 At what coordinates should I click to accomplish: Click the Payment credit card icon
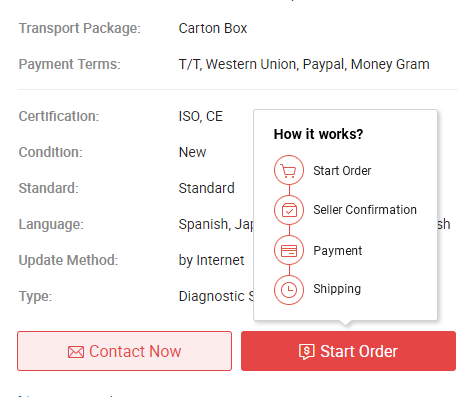[289, 250]
